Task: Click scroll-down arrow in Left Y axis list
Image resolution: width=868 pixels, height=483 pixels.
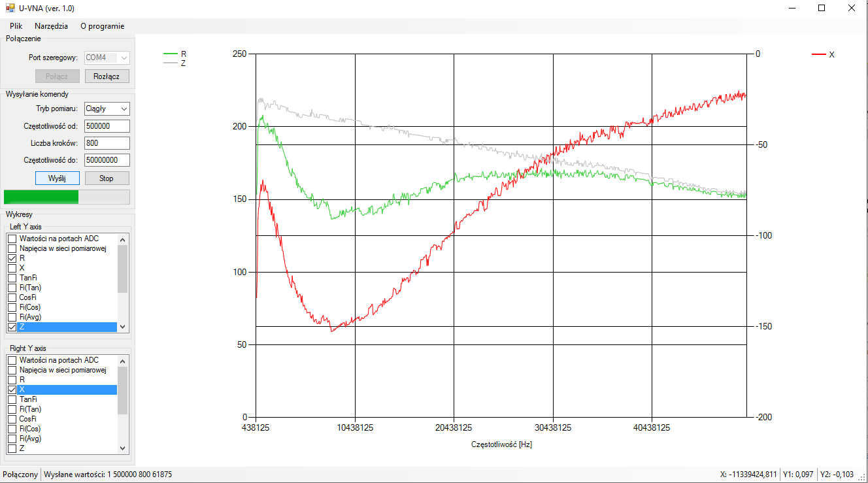Action: [x=122, y=327]
